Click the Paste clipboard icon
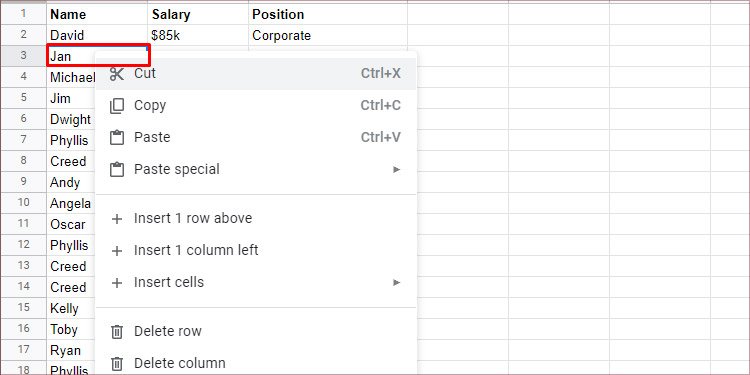Screen dimensions: 750x375 (117, 138)
